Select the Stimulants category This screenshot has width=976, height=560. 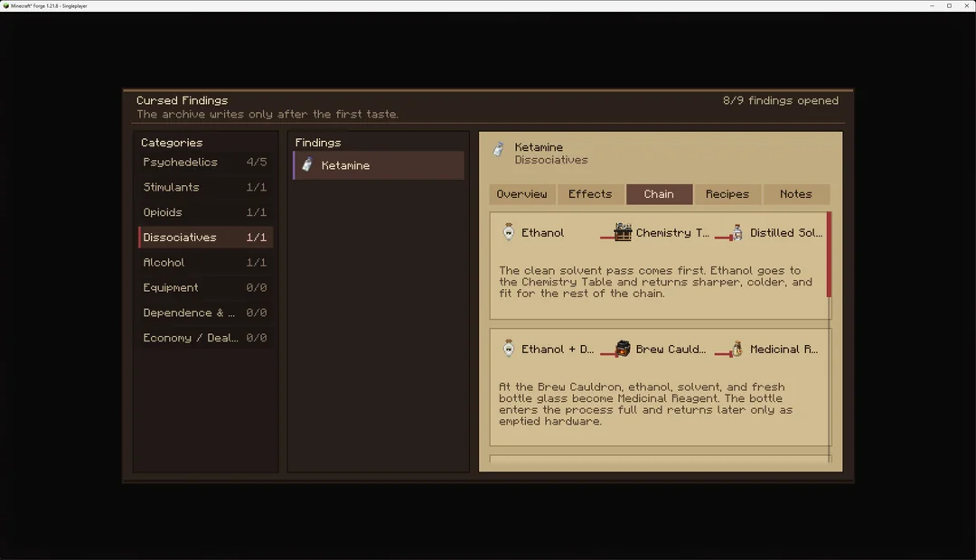tap(205, 187)
